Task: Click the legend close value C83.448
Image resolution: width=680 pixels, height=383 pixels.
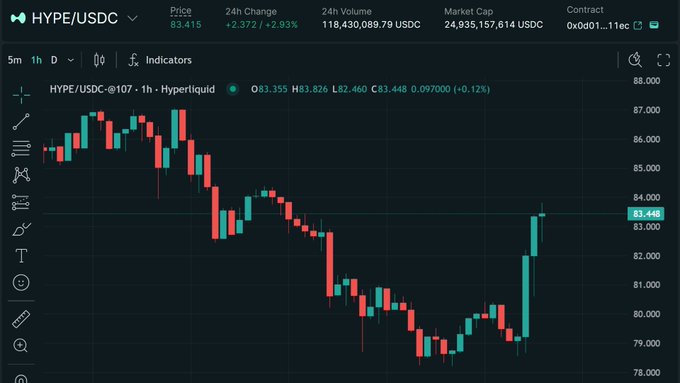Action: [389, 89]
